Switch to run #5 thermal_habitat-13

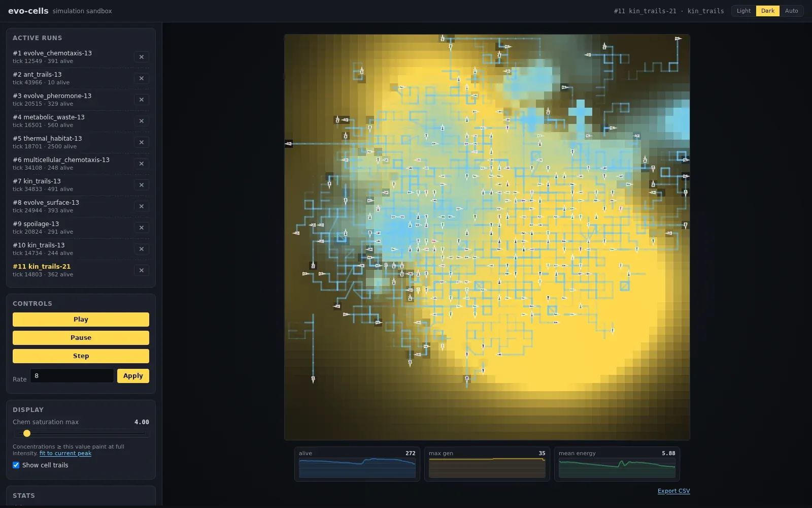[71, 142]
